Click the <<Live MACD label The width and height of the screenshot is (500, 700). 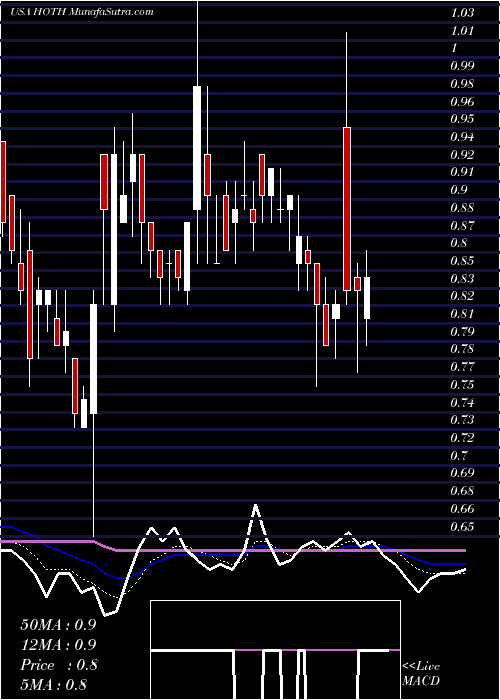pos(421,674)
